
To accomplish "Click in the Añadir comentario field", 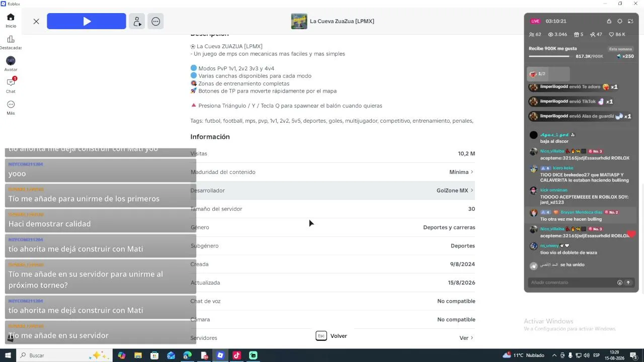I will tap(573, 283).
